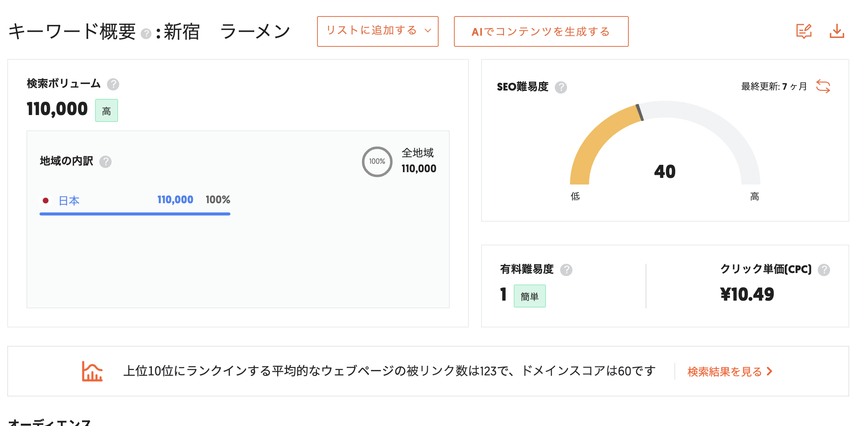The width and height of the screenshot is (868, 426).
Task: Click the 100% circular region indicator
Action: tap(377, 161)
